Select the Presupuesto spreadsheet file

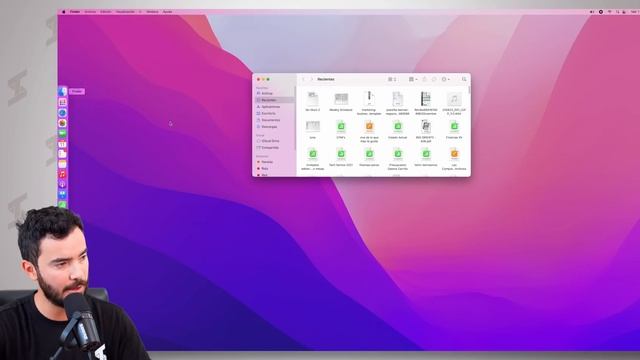pos(398,158)
